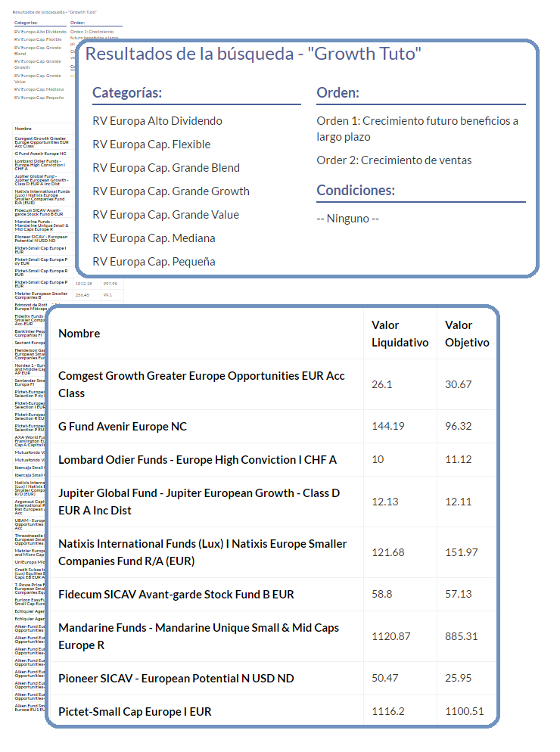This screenshot has width=560, height=752.
Task: Select 'RV Europa Cap. Pequeña' in the enlarged list
Action: [x=154, y=262]
